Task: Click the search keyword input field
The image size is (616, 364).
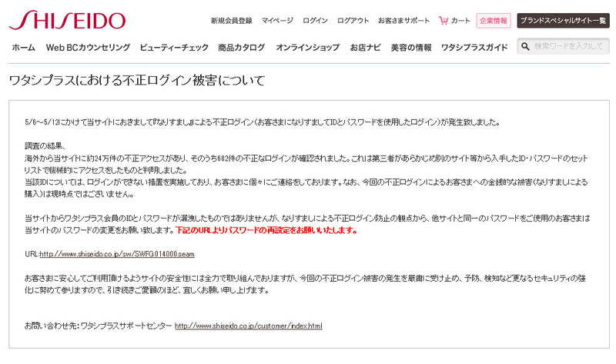Action: [570, 47]
